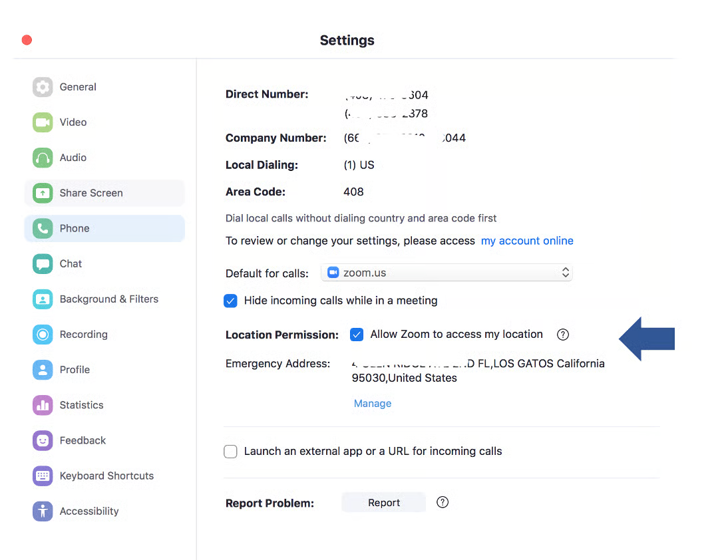Go to Keyboard Shortcuts section

point(106,476)
